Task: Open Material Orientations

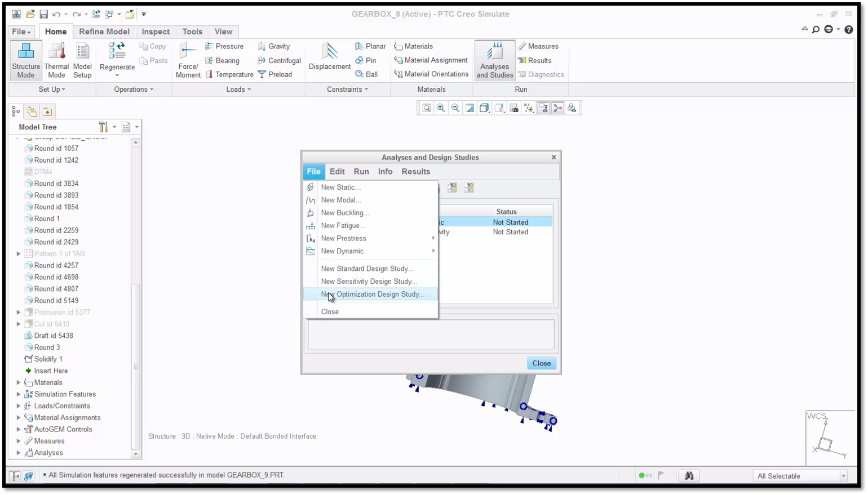Action: [431, 74]
